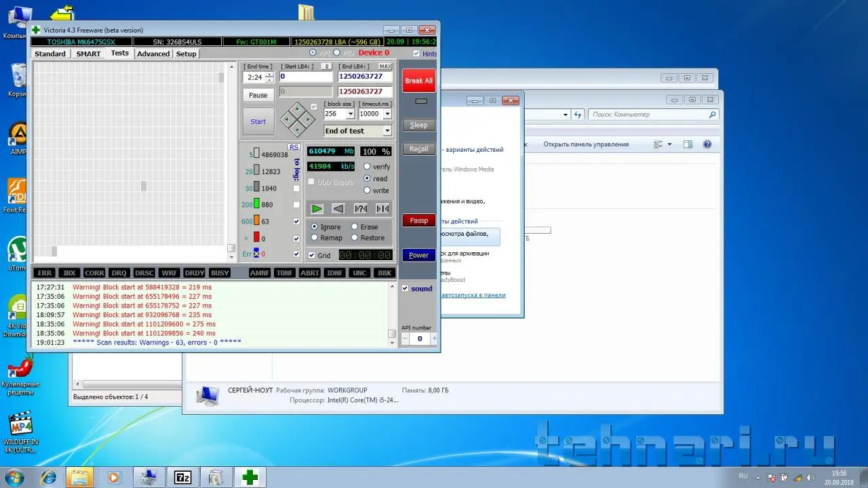Click the Windows Media Player taskbar icon
The height and width of the screenshot is (488, 868).
click(114, 477)
